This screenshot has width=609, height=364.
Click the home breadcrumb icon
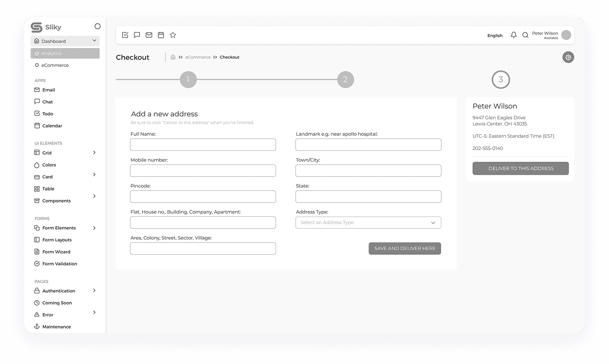[173, 57]
